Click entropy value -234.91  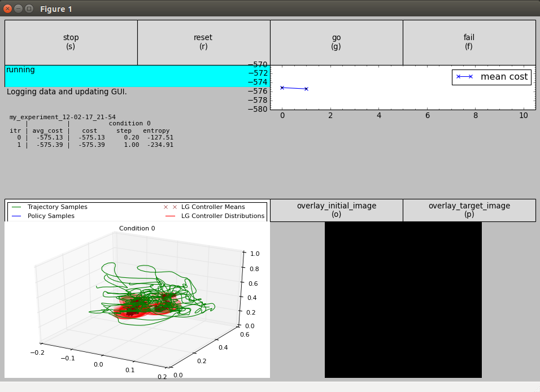[x=160, y=145]
